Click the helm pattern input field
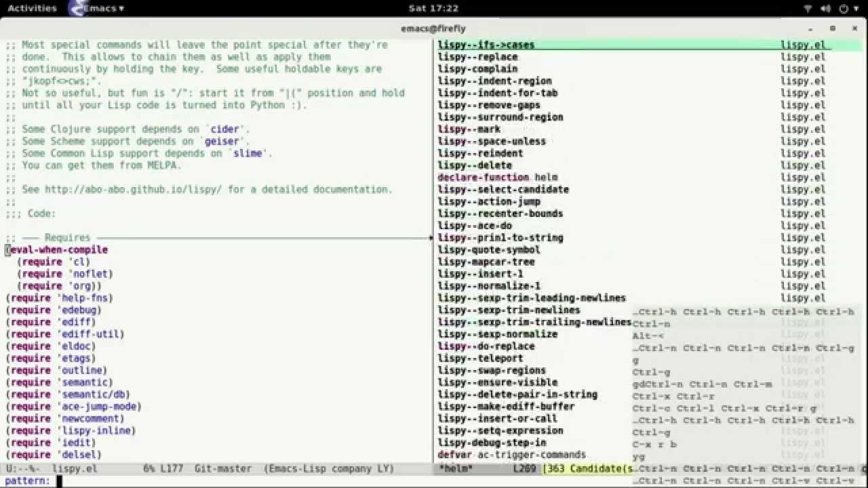Image resolution: width=868 pixels, height=488 pixels. coord(461,481)
